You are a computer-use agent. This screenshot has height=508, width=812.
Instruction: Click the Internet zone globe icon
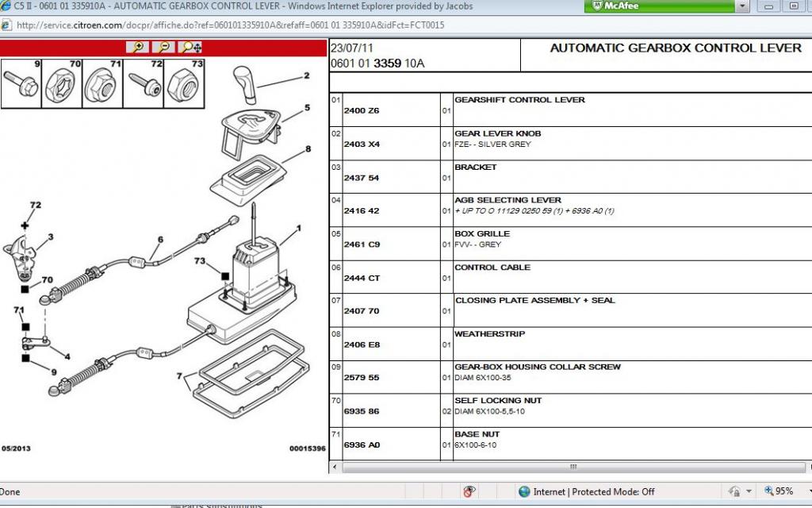pos(524,491)
